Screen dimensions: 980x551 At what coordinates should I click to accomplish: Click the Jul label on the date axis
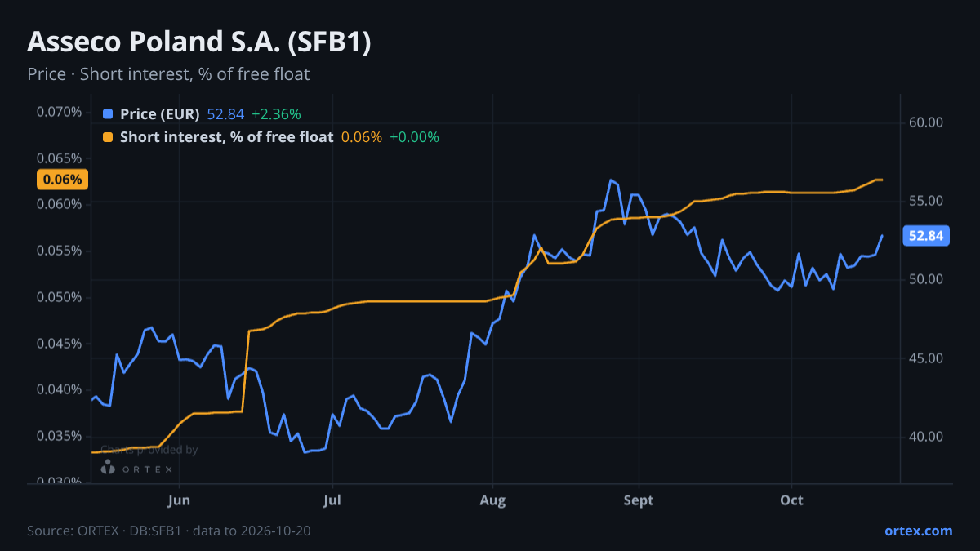[332, 500]
